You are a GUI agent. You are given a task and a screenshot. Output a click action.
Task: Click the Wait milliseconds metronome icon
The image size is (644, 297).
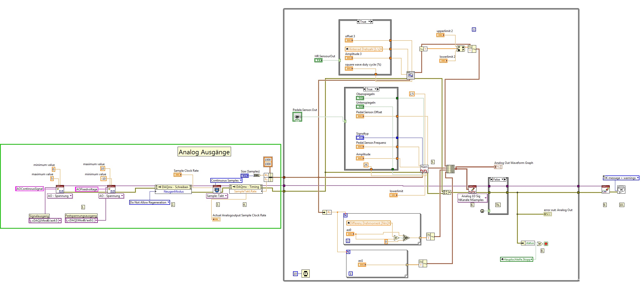305,274
